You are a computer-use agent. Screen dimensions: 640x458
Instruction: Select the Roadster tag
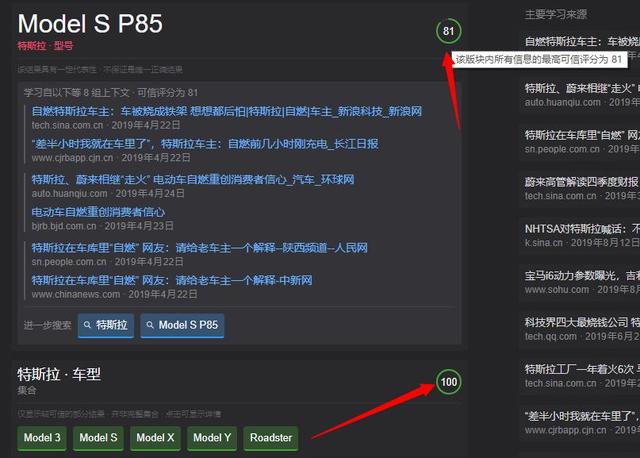point(271,438)
